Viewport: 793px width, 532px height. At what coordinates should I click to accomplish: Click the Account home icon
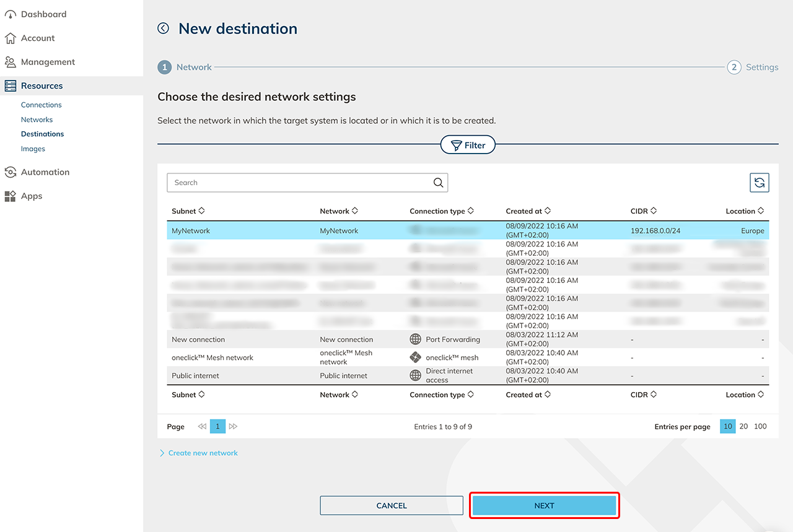pos(10,38)
